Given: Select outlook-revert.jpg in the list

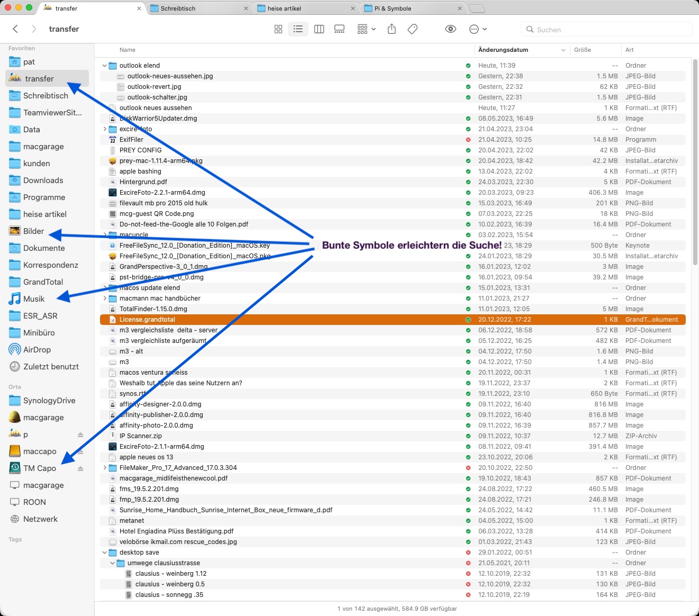Looking at the screenshot, I should [393, 87].
